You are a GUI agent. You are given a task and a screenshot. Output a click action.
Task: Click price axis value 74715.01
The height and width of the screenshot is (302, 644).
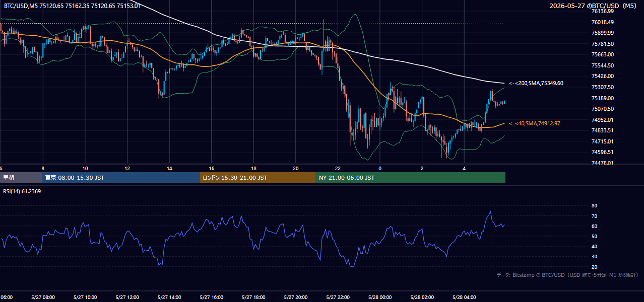(x=602, y=141)
